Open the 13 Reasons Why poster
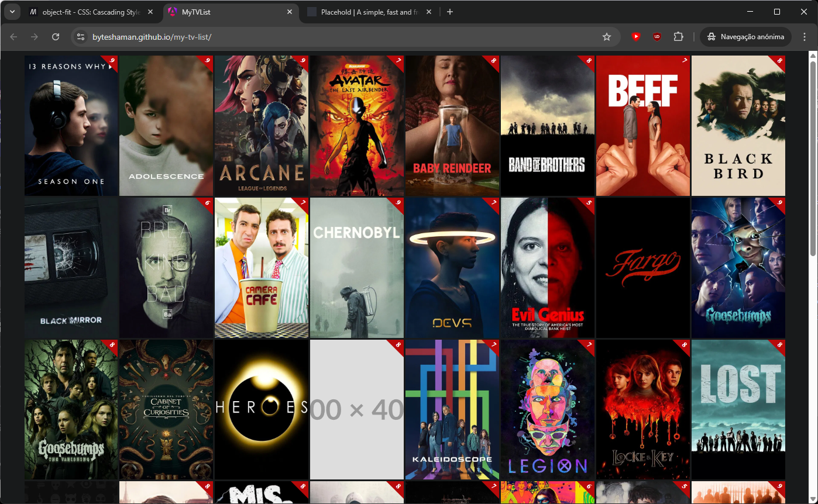The width and height of the screenshot is (818, 504). [x=71, y=126]
